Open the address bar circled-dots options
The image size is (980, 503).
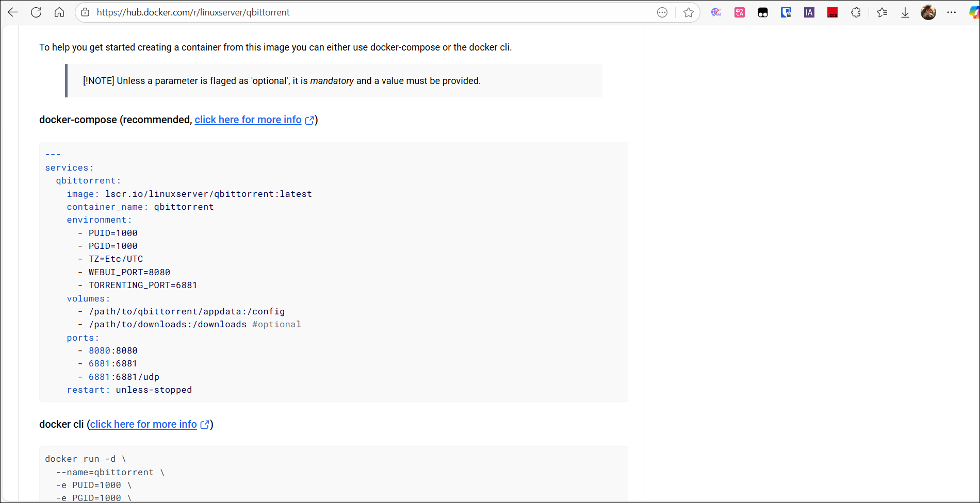[x=662, y=12]
